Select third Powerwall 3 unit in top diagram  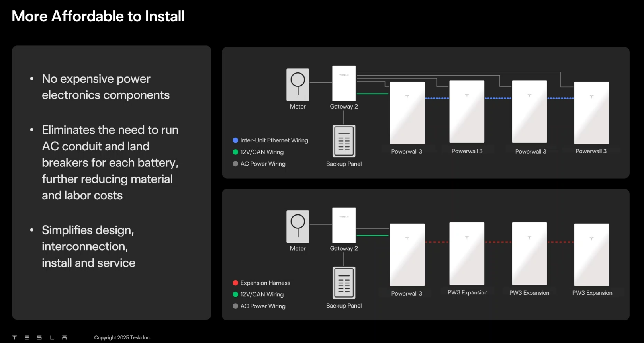click(x=529, y=112)
